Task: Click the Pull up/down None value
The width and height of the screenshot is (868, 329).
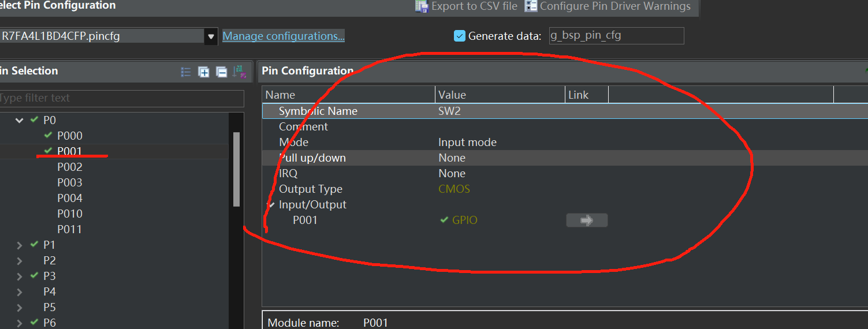Action: click(x=452, y=158)
